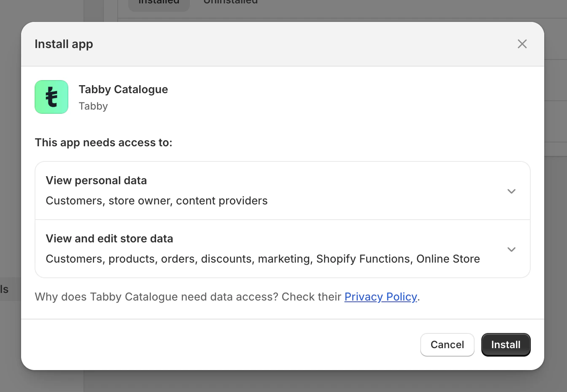The image size is (567, 392).
Task: Click the X to dismiss the dialog
Action: point(522,44)
